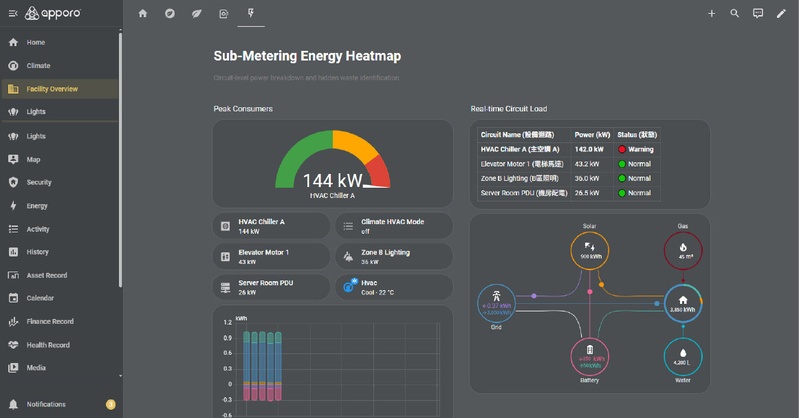
Task: Click the 'Circuit Name' column header
Action: pyautogui.click(x=517, y=135)
